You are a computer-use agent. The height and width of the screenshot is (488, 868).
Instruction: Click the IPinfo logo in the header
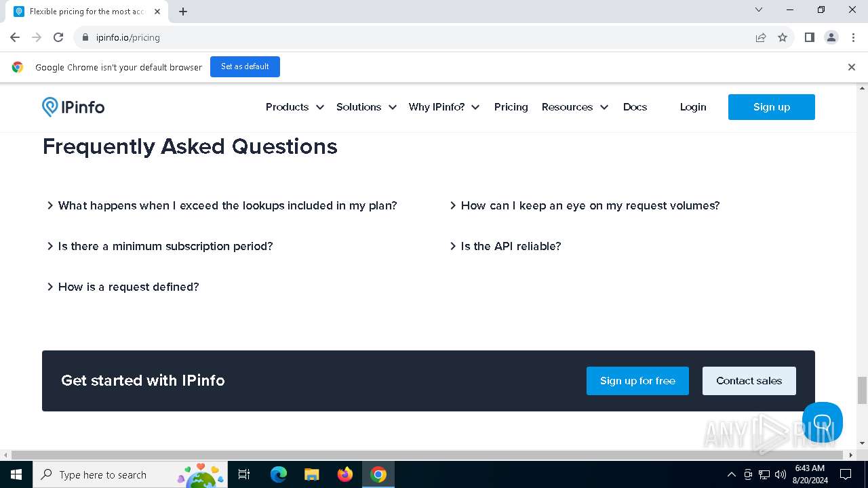(x=73, y=107)
